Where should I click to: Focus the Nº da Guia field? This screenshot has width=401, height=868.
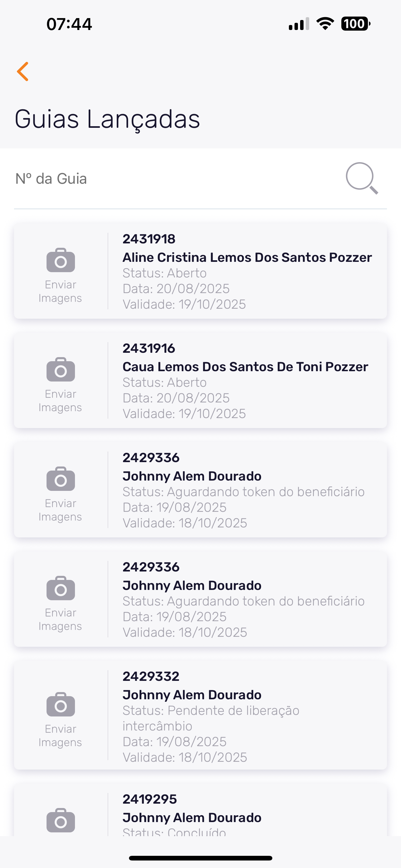(x=168, y=179)
